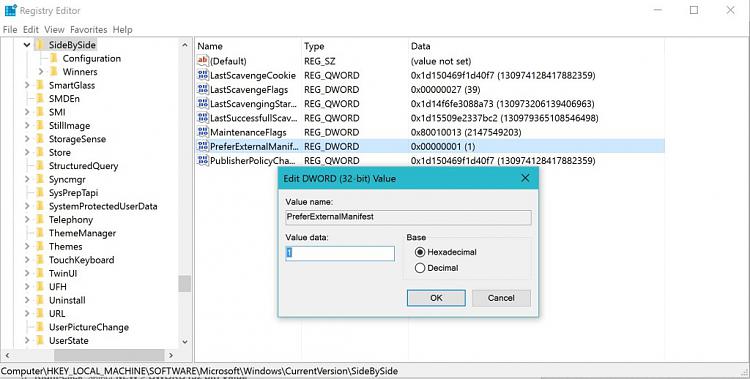Expand the StillImage key

(27, 125)
